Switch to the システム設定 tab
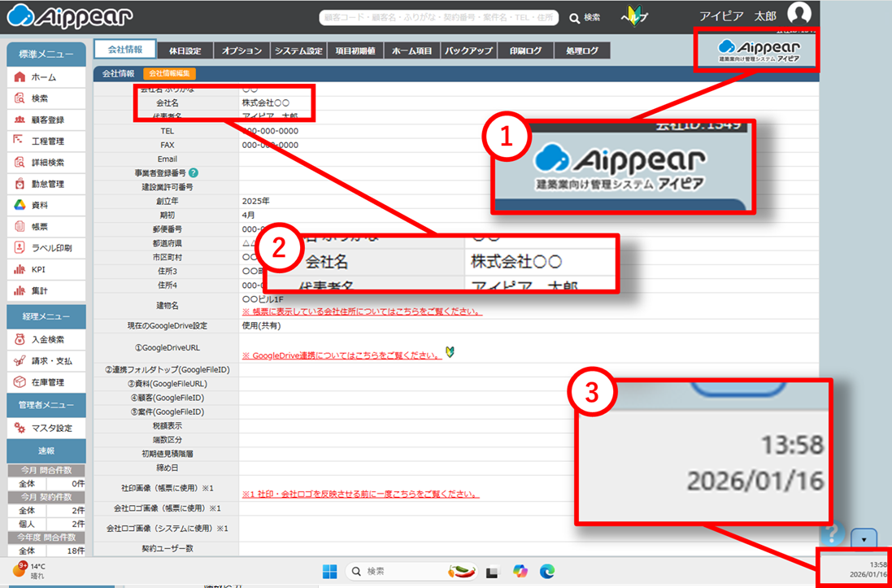Screen dimensions: 892x588 (x=298, y=50)
